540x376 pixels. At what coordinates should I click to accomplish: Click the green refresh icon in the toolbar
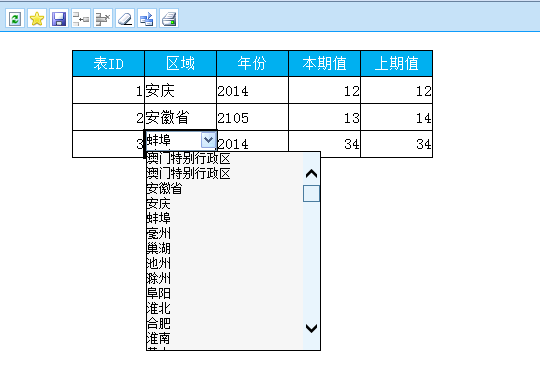click(x=15, y=19)
